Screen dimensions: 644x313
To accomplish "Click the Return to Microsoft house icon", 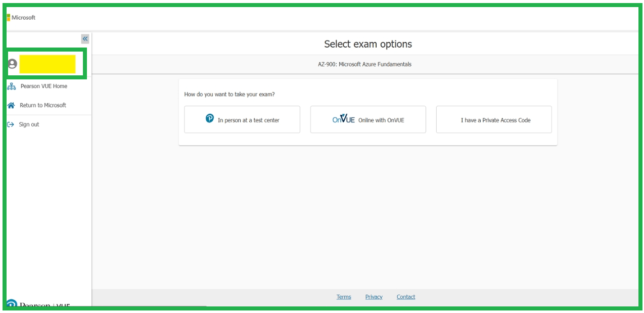I will point(11,105).
